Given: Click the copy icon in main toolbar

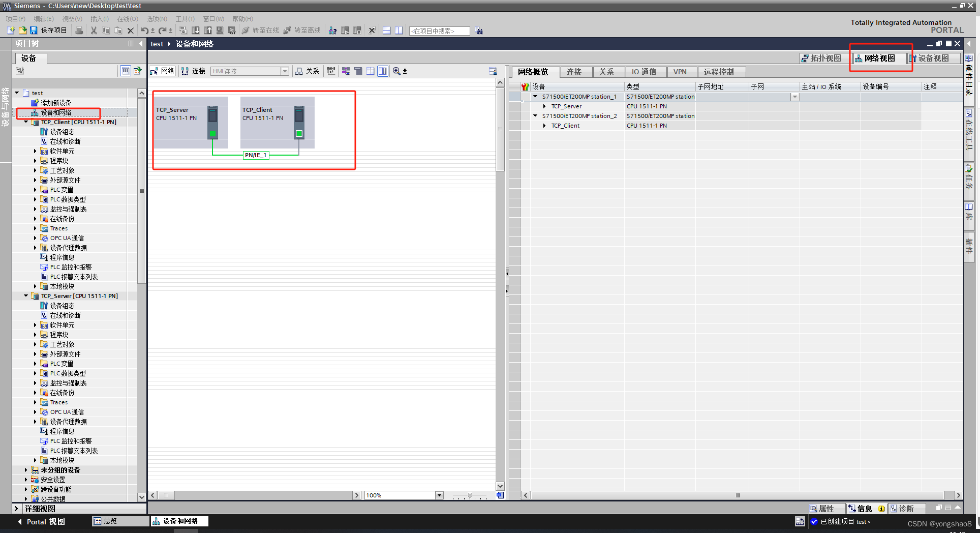Looking at the screenshot, I should pyautogui.click(x=106, y=31).
